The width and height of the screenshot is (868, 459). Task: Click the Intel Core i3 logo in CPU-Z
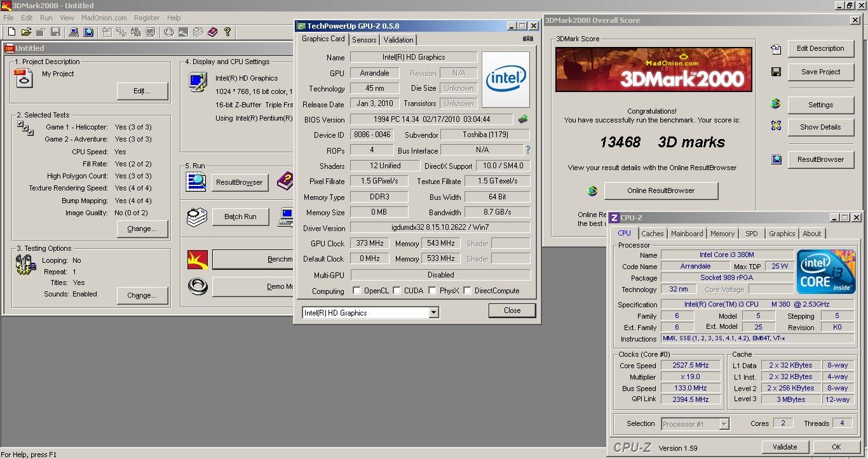[x=825, y=272]
